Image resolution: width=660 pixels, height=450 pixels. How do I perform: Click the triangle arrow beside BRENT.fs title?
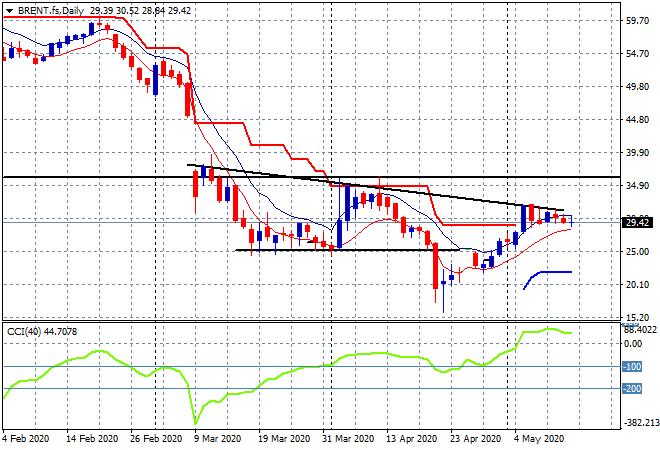click(8, 8)
